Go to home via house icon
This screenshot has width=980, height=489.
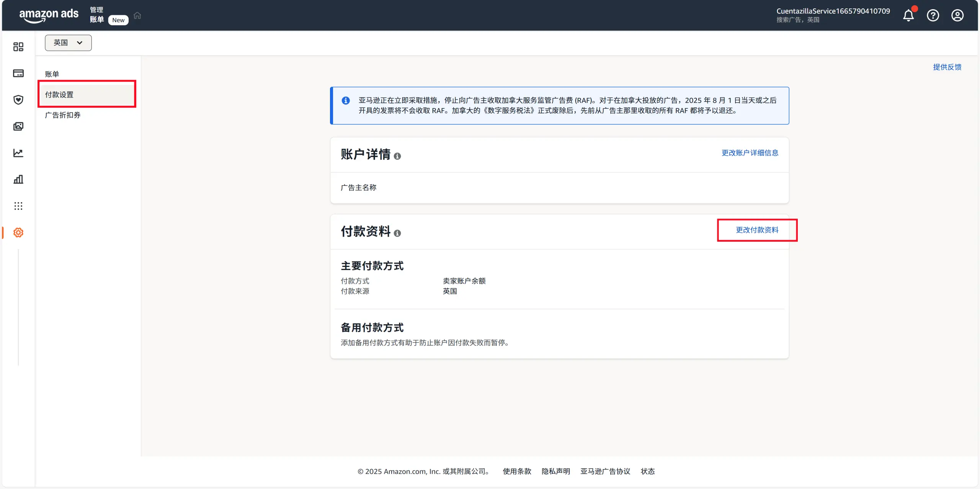pos(137,15)
